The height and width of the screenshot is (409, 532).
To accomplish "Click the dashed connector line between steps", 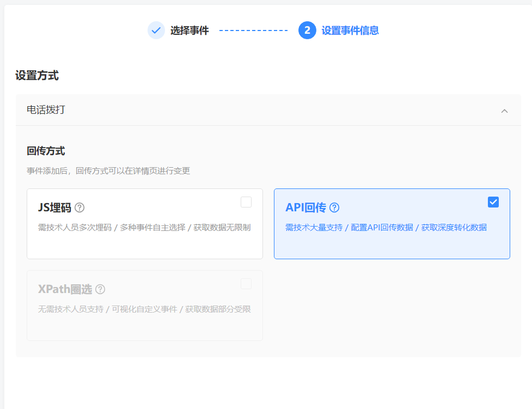I will pos(253,30).
